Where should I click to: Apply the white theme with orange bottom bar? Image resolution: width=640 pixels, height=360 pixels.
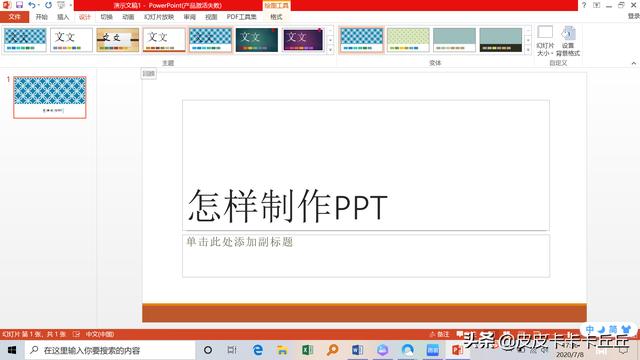coord(164,40)
